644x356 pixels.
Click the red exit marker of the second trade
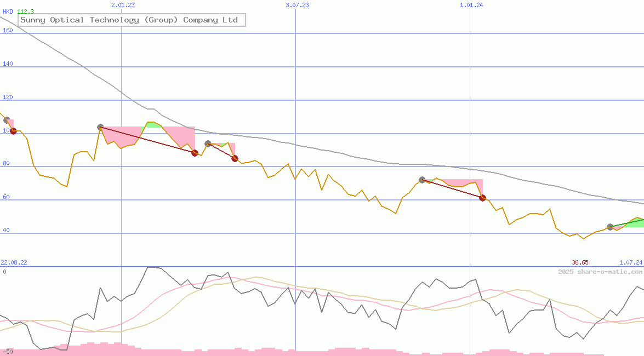tap(235, 158)
